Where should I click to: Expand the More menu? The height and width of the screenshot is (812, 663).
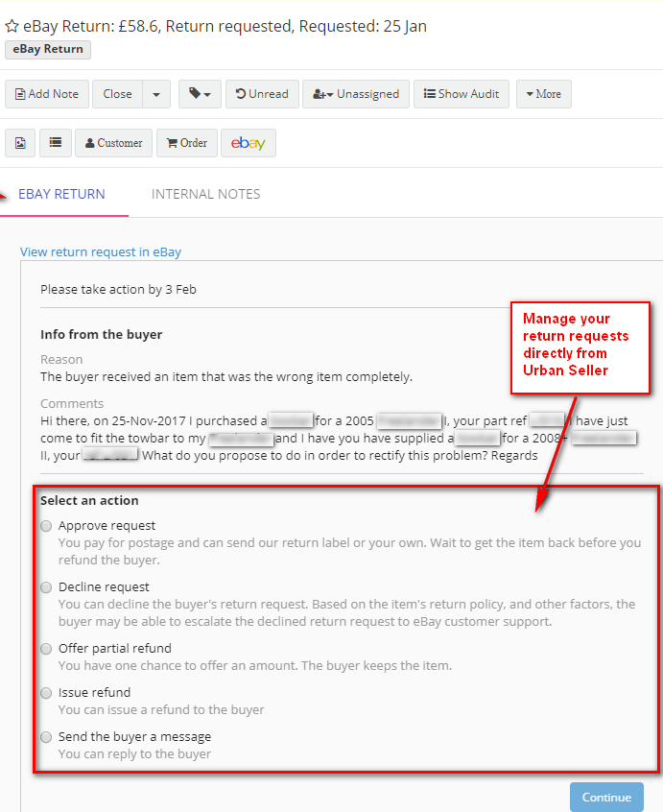coord(543,94)
